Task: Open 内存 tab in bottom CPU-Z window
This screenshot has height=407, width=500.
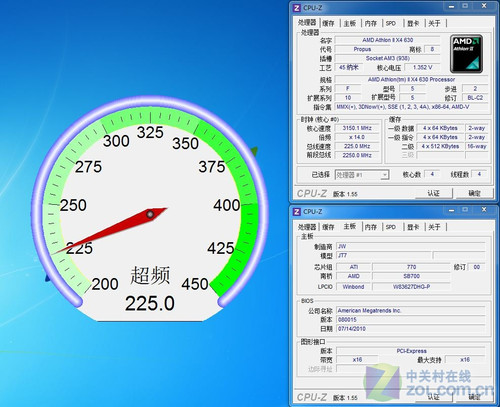Action: [x=371, y=227]
